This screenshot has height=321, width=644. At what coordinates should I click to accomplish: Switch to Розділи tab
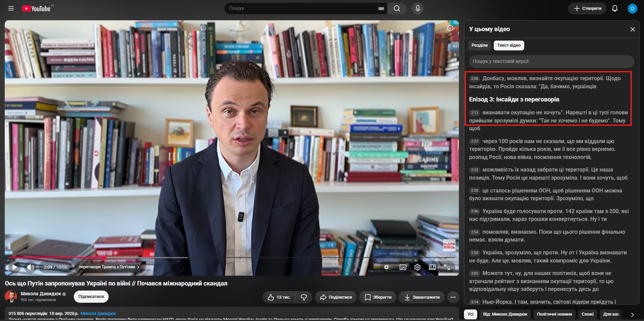coord(480,45)
